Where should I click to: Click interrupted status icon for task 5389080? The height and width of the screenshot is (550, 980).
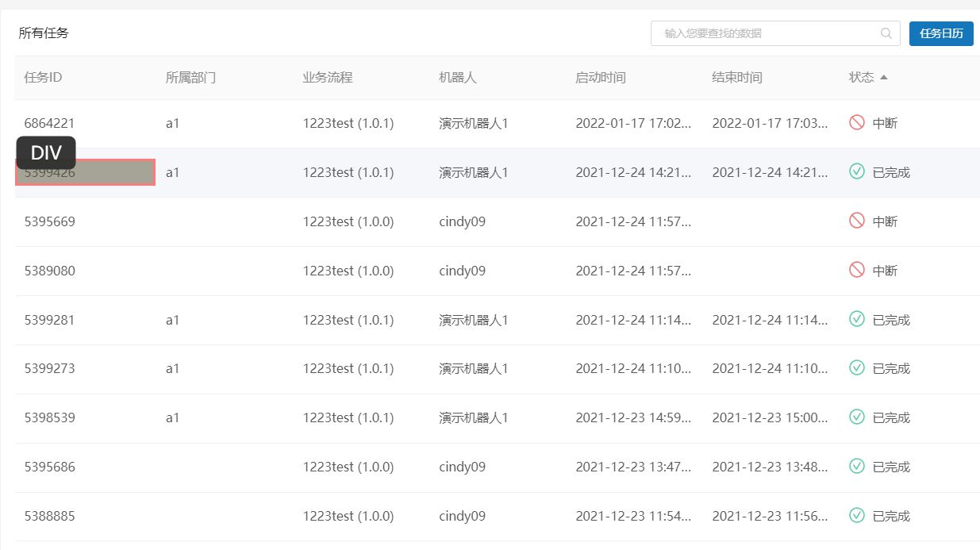(856, 271)
